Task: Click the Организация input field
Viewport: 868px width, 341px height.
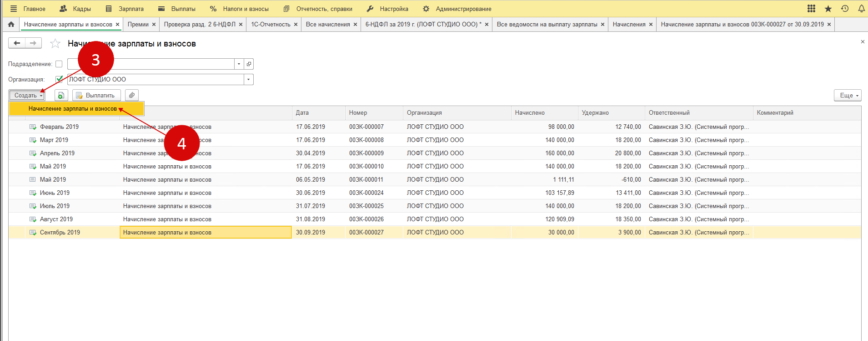Action: [156, 80]
